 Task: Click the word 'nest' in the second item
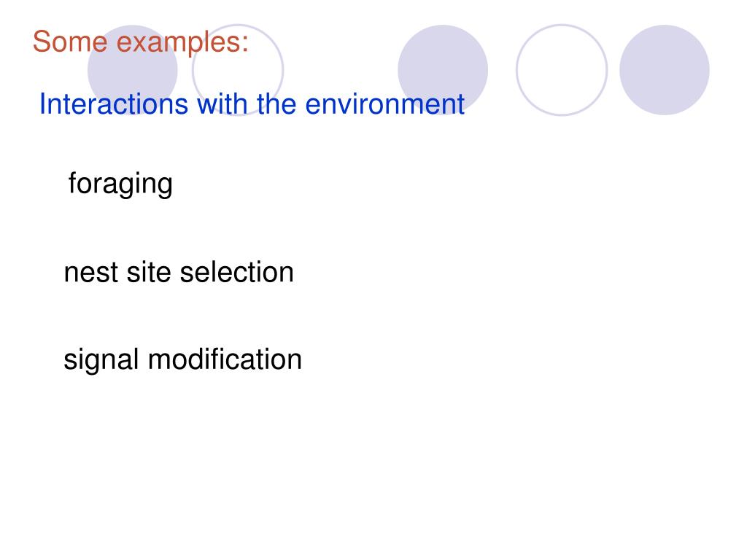tap(91, 273)
